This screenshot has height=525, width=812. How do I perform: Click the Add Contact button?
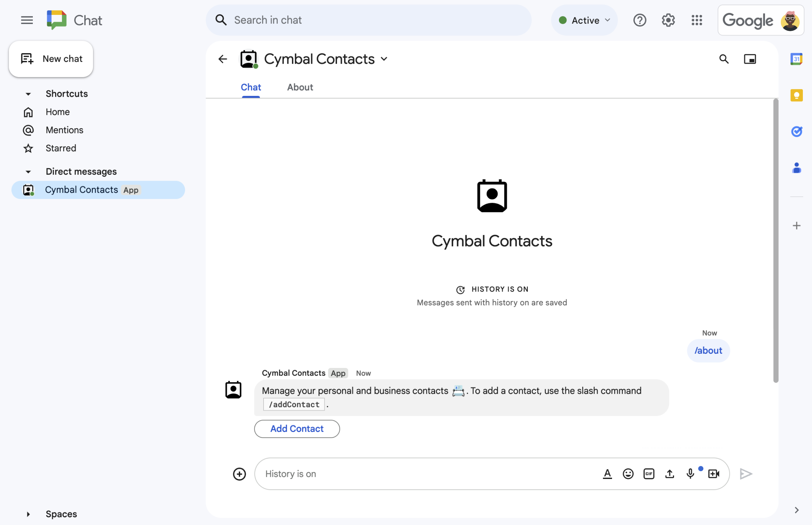pyautogui.click(x=296, y=429)
